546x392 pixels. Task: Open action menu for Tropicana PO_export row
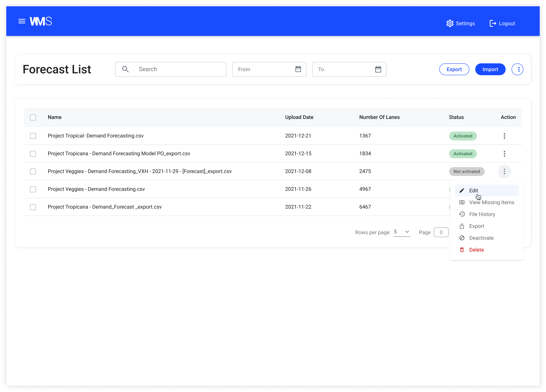click(504, 154)
